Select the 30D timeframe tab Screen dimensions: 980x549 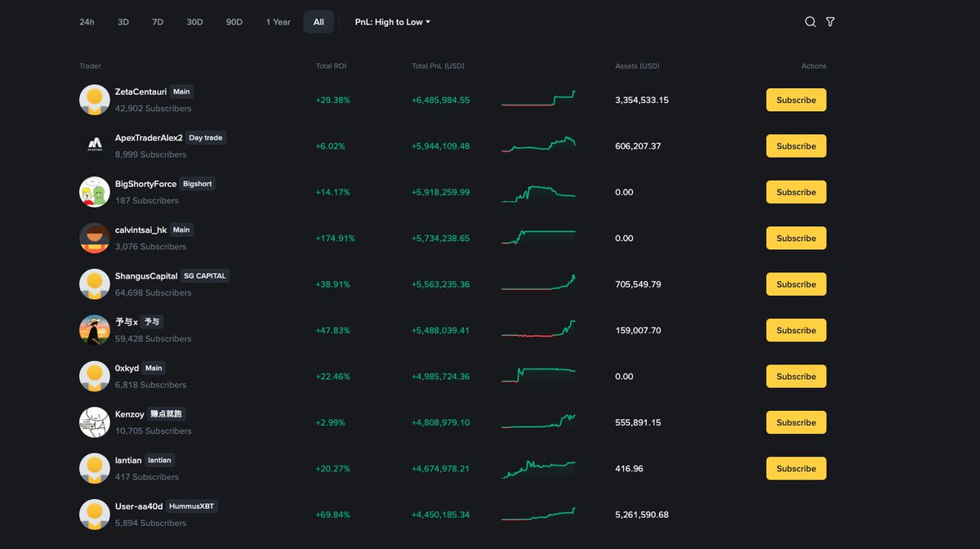pos(194,22)
